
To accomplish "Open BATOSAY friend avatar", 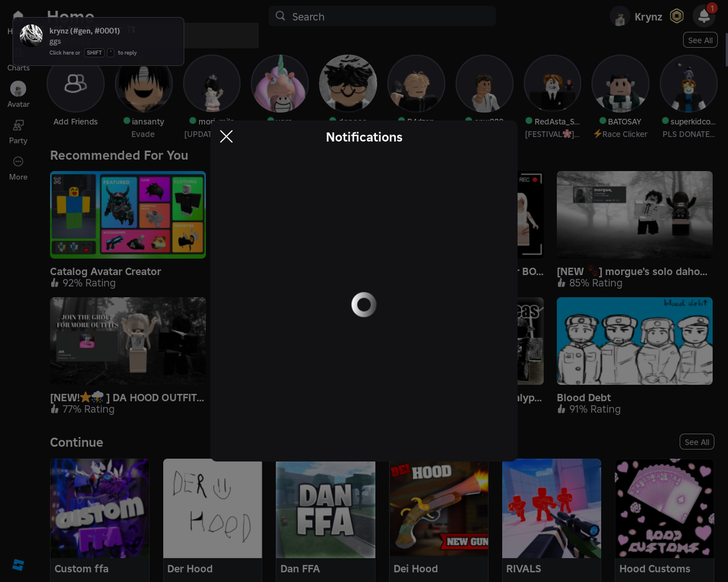I will tap(621, 84).
